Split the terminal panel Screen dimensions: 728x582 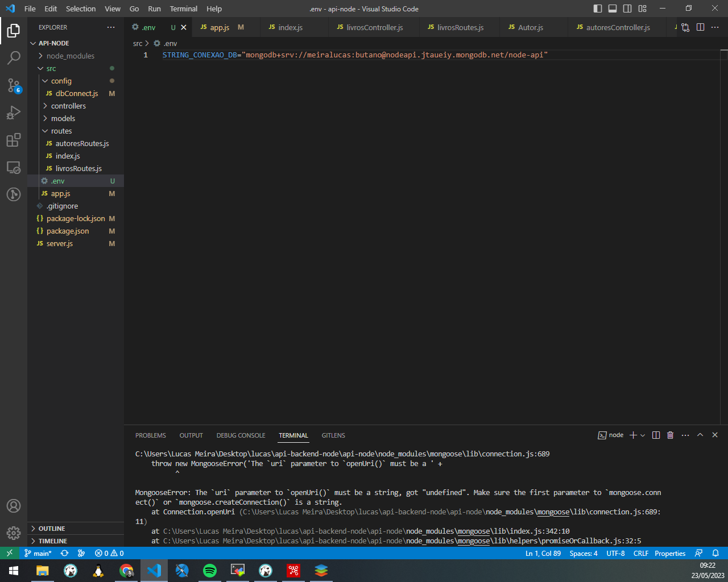[656, 435]
